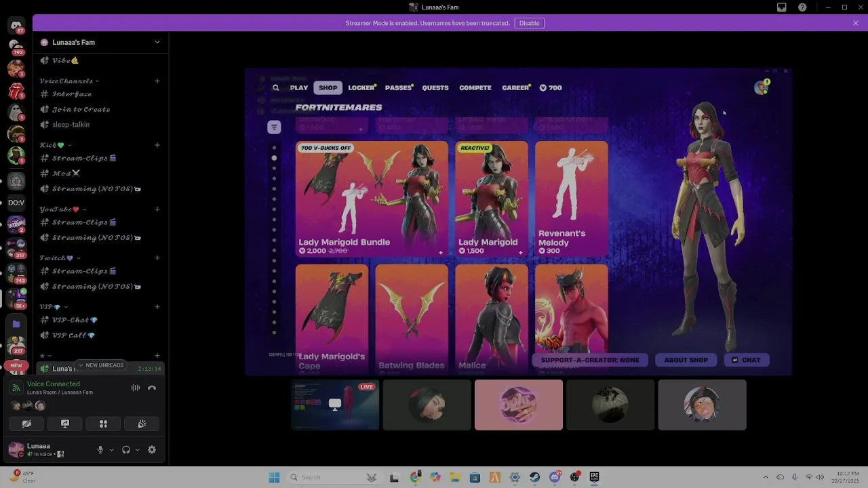Add channel to Kick category
The image size is (868, 488).
point(157,145)
